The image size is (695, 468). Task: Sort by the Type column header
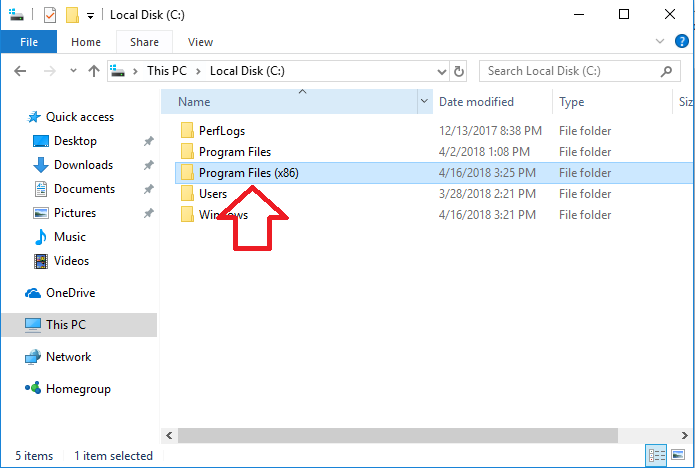pos(613,102)
